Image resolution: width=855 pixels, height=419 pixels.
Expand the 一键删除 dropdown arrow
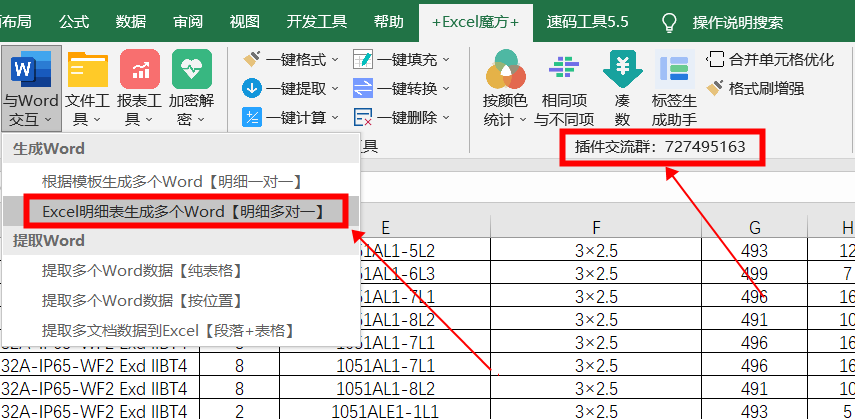446,117
